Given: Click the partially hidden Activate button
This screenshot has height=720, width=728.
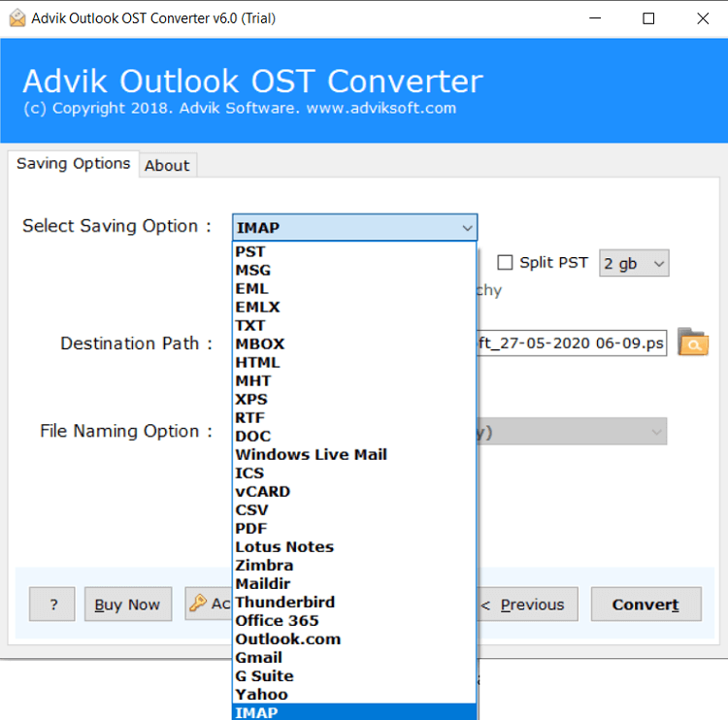Looking at the screenshot, I should (209, 604).
